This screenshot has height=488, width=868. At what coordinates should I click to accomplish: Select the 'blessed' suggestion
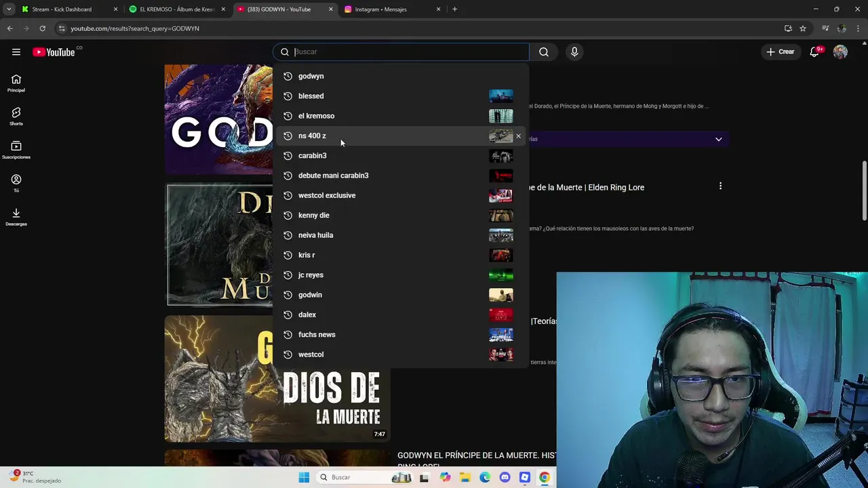(401, 96)
